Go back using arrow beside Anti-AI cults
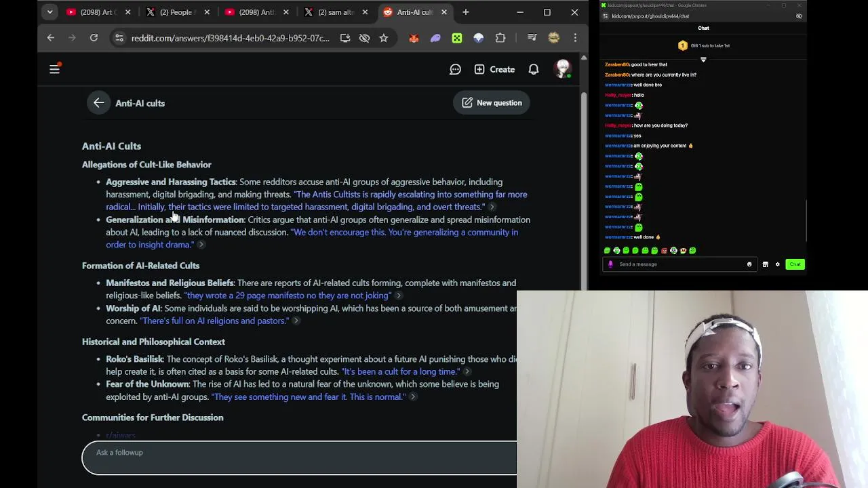The height and width of the screenshot is (488, 868). click(x=99, y=103)
